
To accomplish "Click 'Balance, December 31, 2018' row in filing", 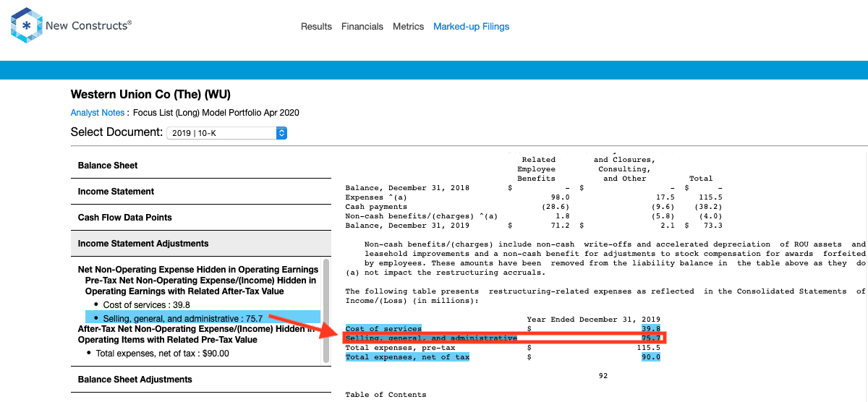I will click(534, 188).
